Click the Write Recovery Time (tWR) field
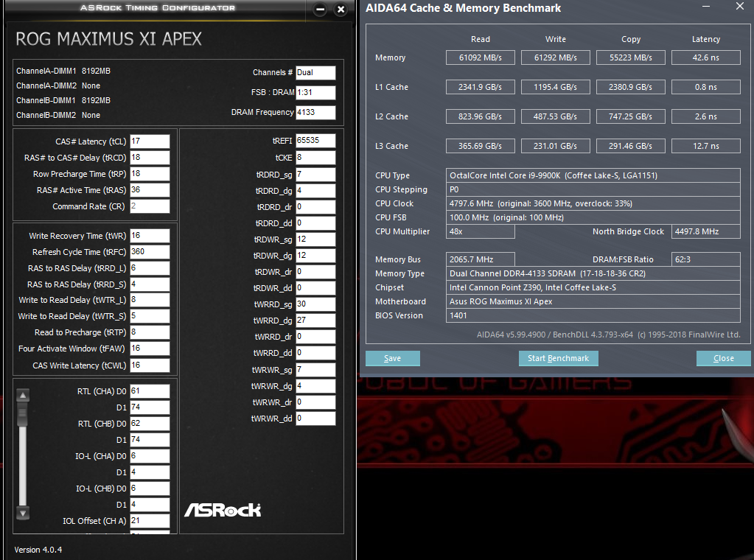 (x=150, y=236)
